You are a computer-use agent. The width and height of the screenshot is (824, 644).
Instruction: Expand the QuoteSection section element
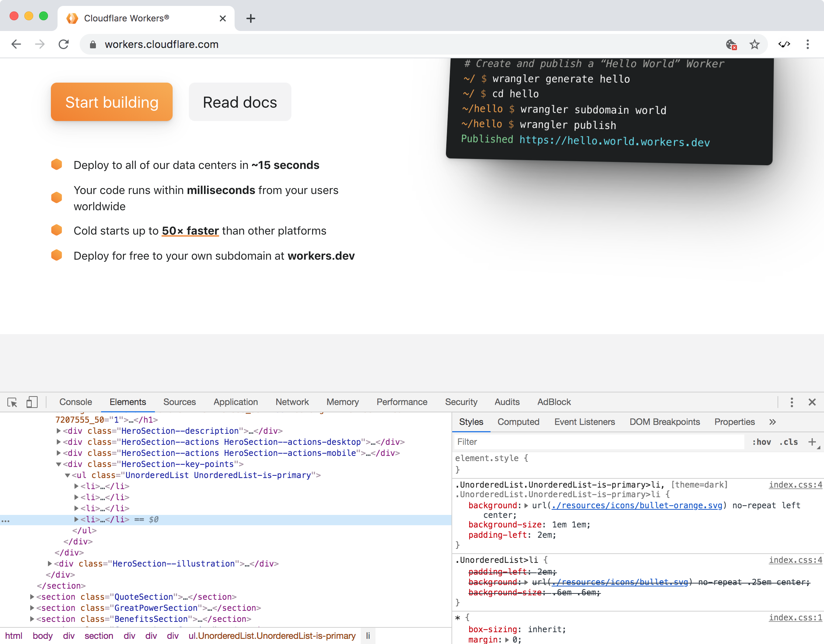pos(32,596)
